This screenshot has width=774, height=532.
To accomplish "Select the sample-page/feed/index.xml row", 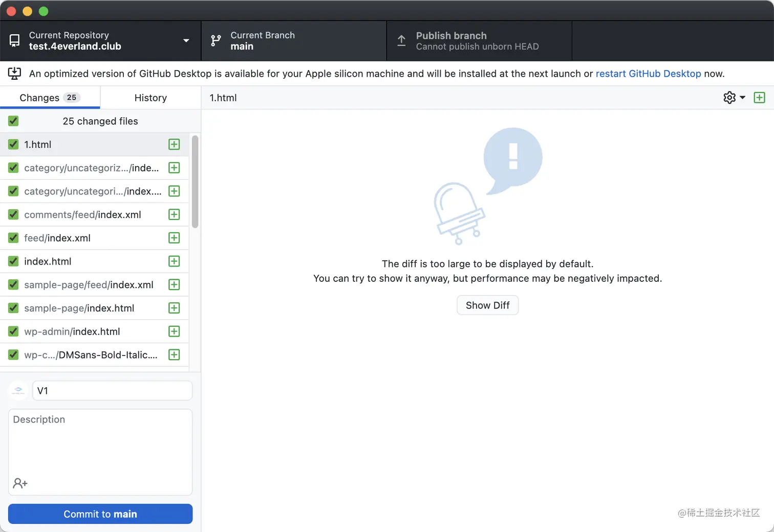I will pyautogui.click(x=95, y=284).
